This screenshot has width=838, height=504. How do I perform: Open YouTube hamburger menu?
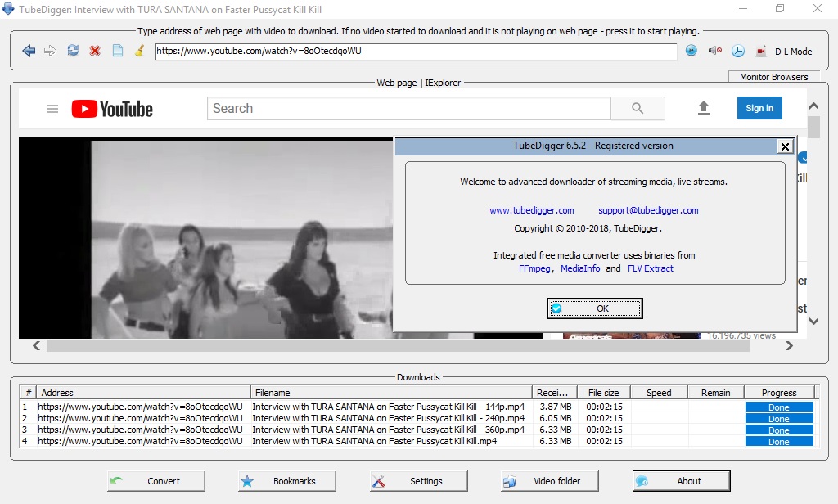point(52,109)
